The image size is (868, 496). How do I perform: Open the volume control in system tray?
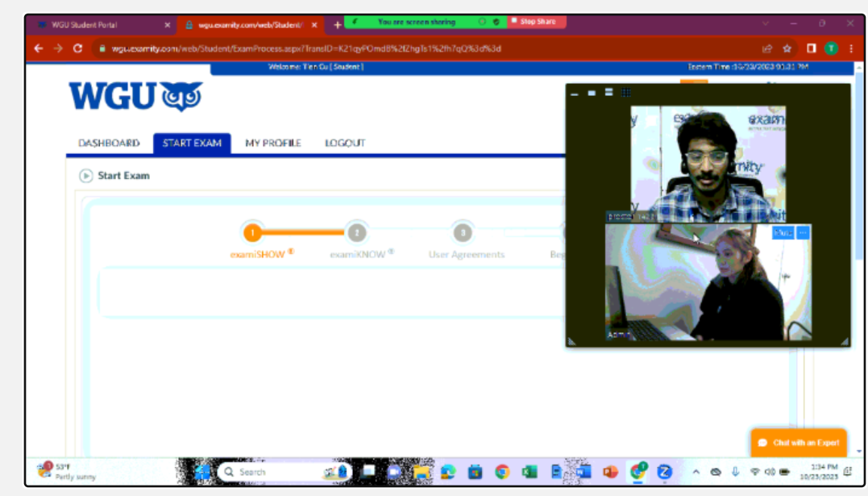click(770, 472)
